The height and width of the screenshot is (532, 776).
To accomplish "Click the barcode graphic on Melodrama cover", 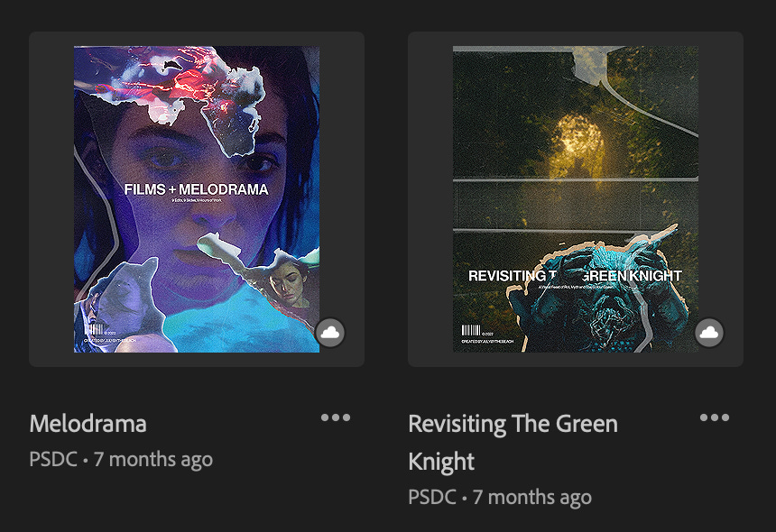I will point(94,330).
